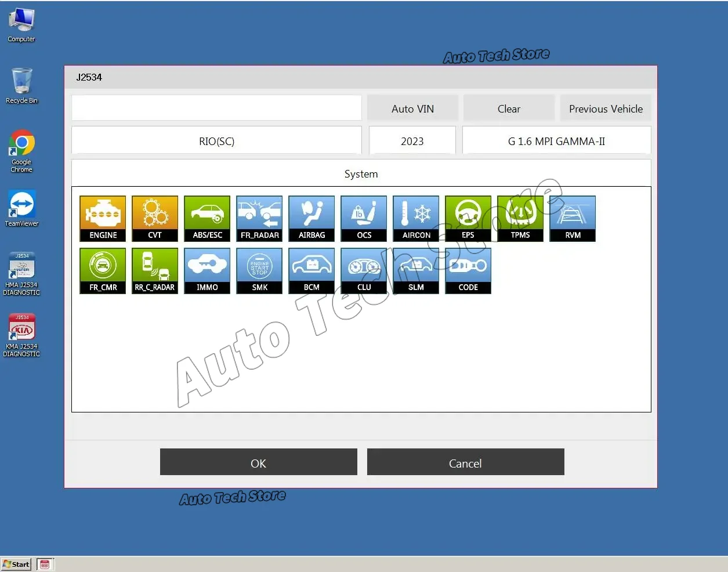Viewport: 728px width, 572px height.
Task: Select the TPMS tire pressure icon
Action: click(x=520, y=218)
